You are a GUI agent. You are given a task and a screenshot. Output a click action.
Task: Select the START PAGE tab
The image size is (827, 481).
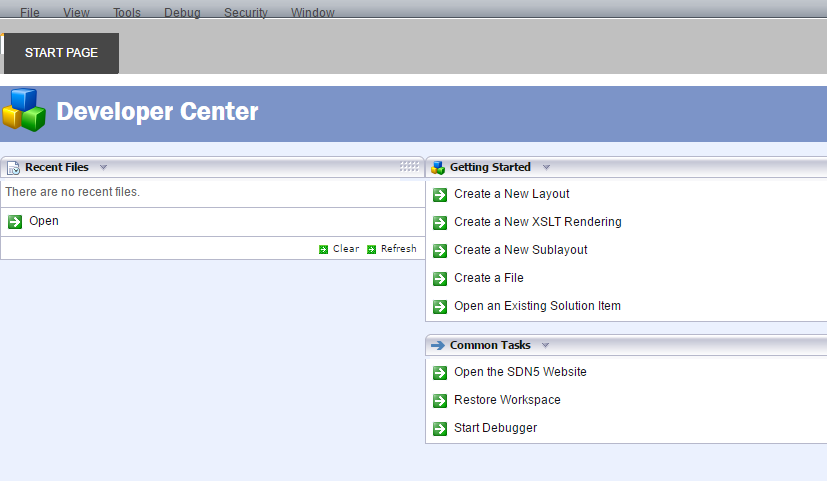[61, 53]
